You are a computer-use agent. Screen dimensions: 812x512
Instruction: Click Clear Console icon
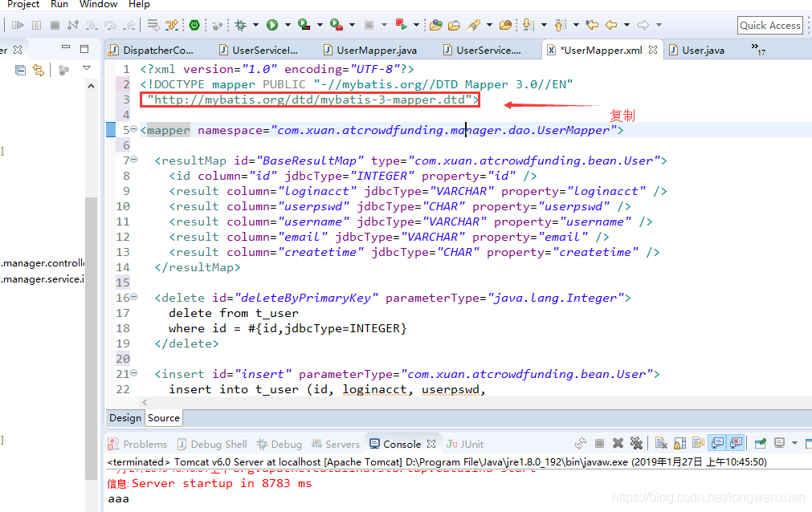pos(661,443)
